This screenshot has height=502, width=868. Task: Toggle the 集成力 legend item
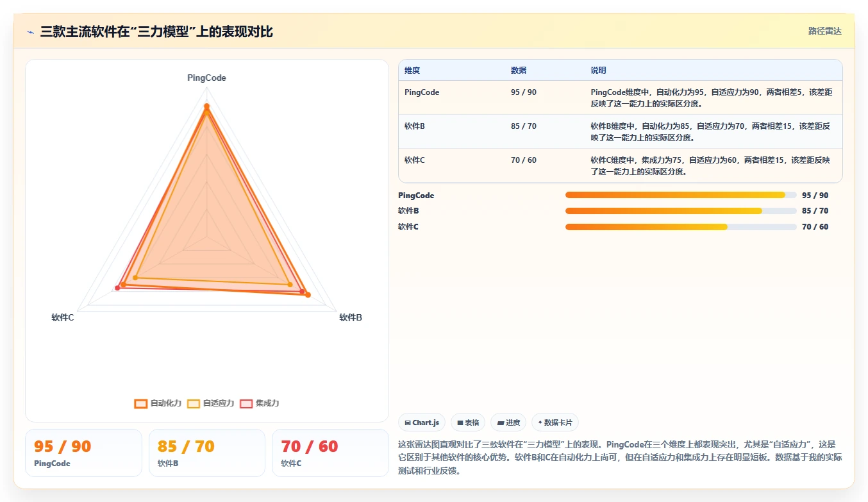click(x=259, y=403)
